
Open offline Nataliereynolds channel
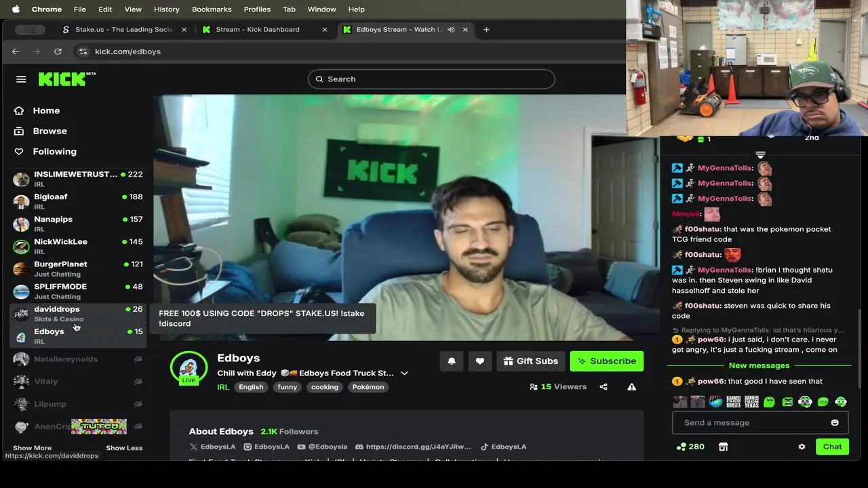(x=78, y=359)
